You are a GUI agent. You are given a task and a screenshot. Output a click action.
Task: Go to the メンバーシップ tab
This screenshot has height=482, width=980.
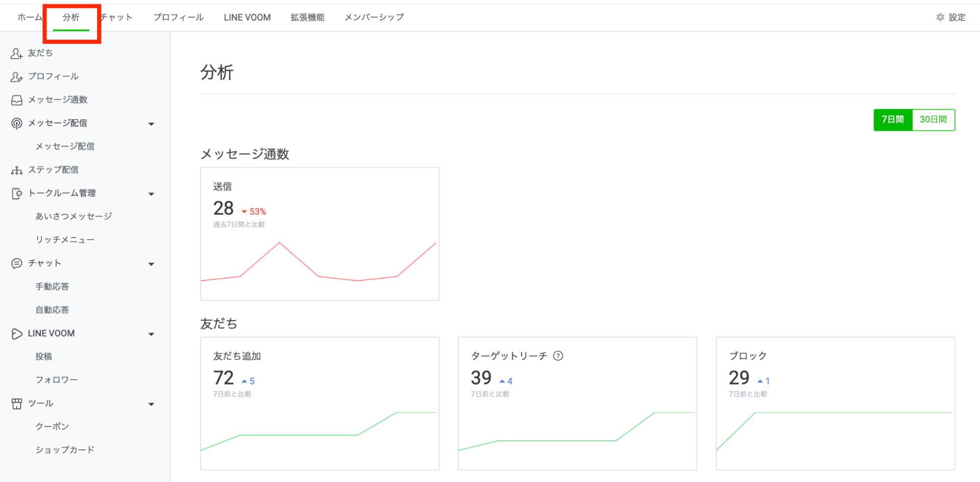tap(374, 18)
